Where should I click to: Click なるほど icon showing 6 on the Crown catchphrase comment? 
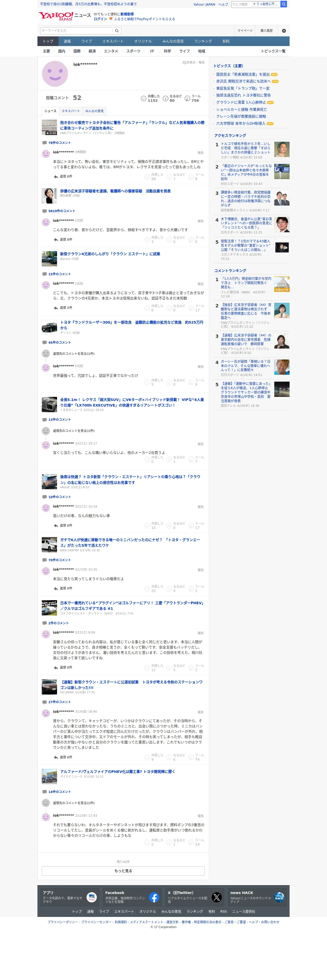tap(169, 757)
